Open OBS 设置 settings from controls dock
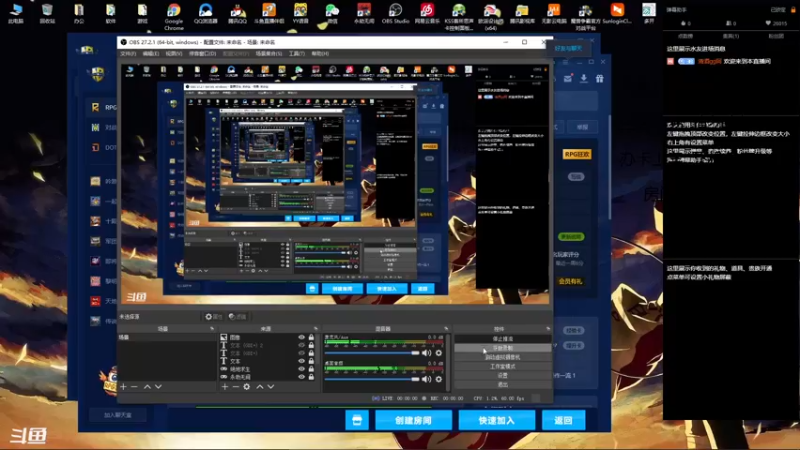The height and width of the screenshot is (450, 800). 503,376
